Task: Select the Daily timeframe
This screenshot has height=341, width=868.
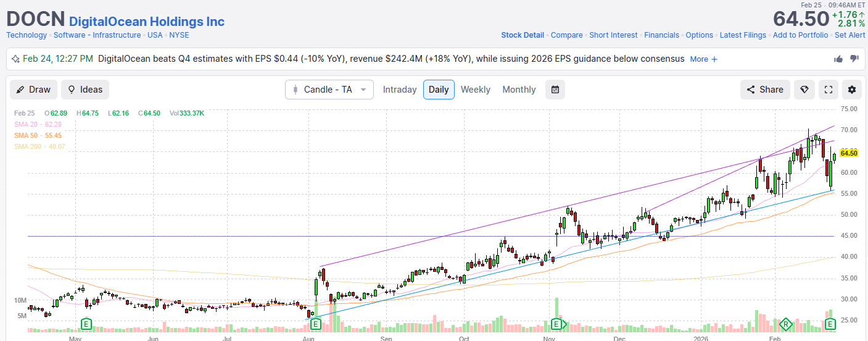Action: point(439,90)
